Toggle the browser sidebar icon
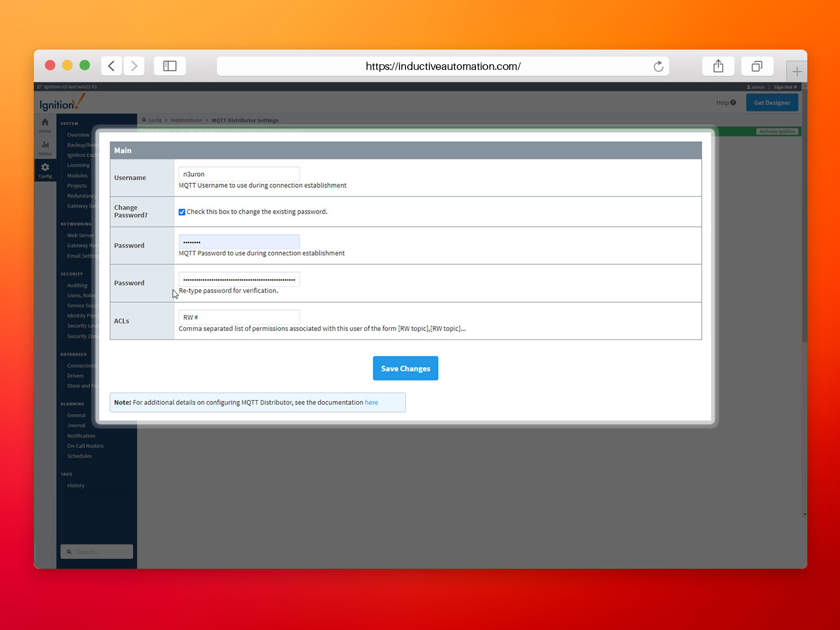The image size is (840, 630). tap(170, 66)
